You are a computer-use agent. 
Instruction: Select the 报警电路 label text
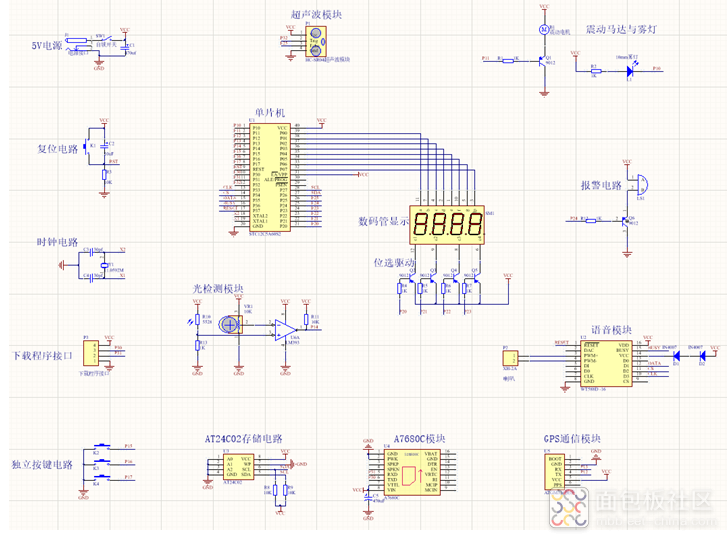pyautogui.click(x=600, y=186)
